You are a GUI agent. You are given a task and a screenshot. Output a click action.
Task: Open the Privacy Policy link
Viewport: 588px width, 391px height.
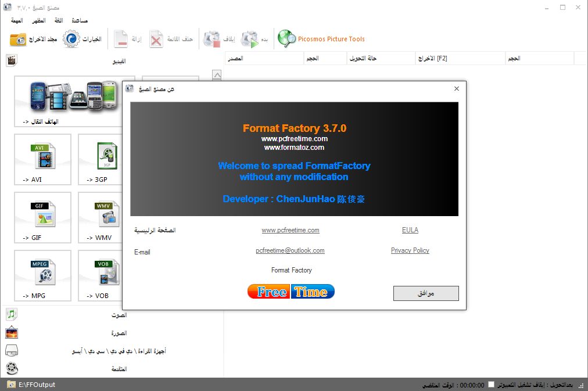point(410,250)
